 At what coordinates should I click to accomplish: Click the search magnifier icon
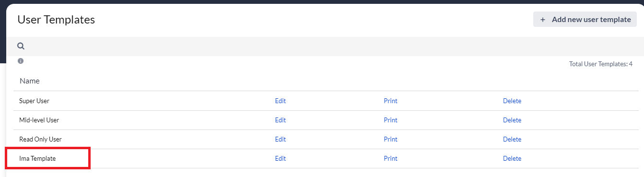coord(21,46)
